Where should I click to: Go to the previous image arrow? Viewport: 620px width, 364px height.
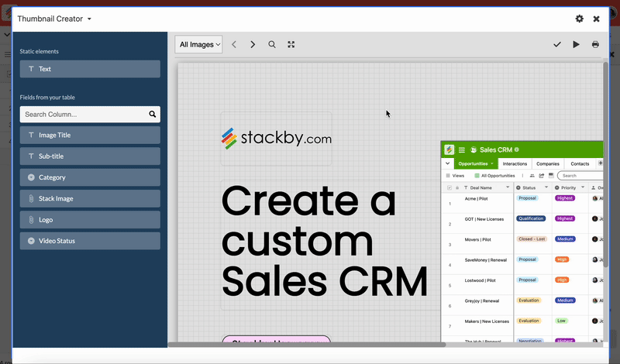pyautogui.click(x=234, y=44)
